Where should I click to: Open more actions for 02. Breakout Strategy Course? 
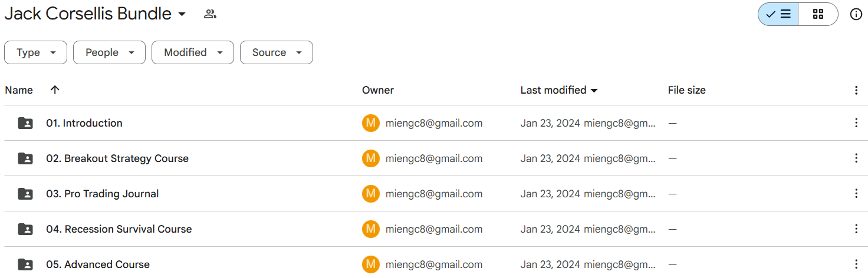tap(856, 158)
